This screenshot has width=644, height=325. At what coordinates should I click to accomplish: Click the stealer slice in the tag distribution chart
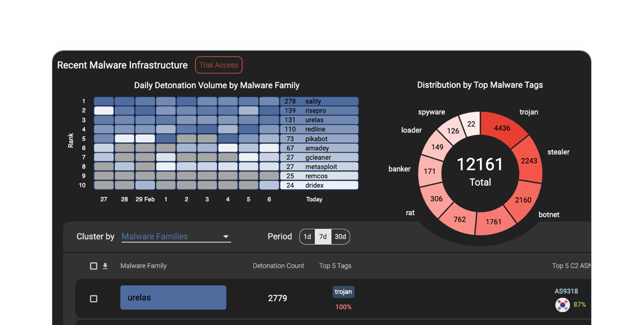pyautogui.click(x=529, y=161)
